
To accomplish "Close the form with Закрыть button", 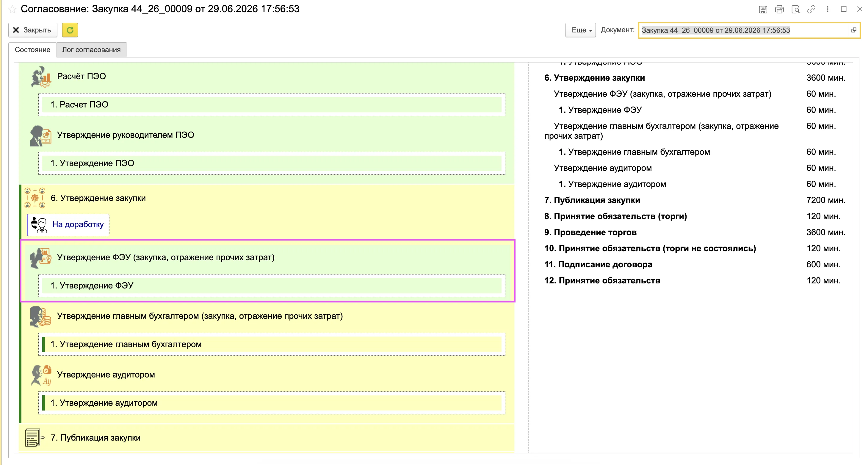I will 33,30.
